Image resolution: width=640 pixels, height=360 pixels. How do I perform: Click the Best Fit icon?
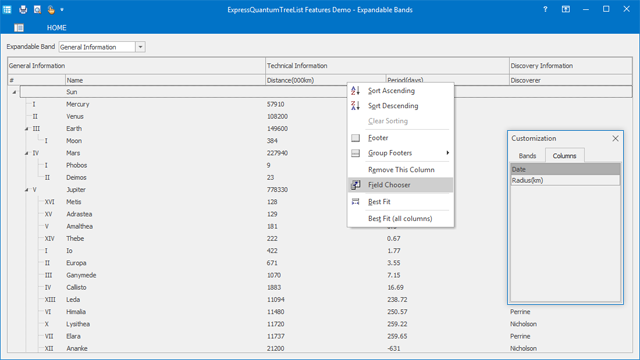(356, 202)
